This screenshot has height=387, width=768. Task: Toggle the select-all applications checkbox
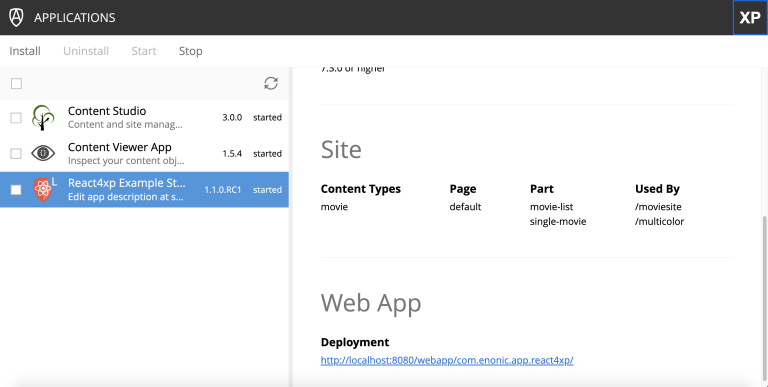[16, 84]
